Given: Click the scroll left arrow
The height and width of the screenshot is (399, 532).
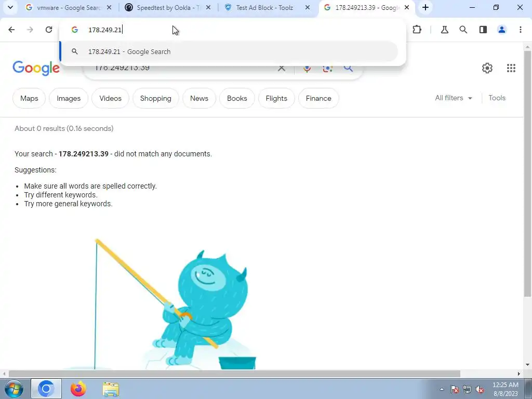Looking at the screenshot, I should pos(4,374).
